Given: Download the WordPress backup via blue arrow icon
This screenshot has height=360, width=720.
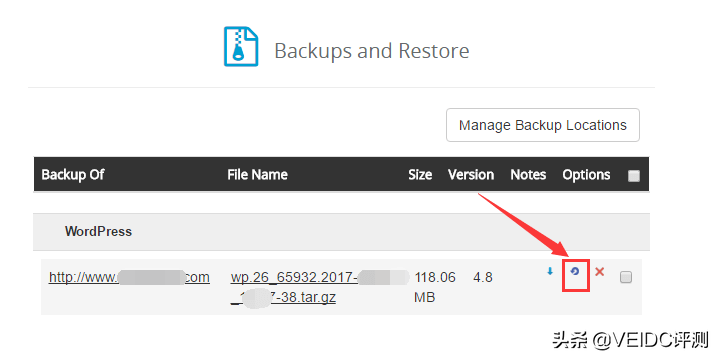Looking at the screenshot, I should coord(550,272).
